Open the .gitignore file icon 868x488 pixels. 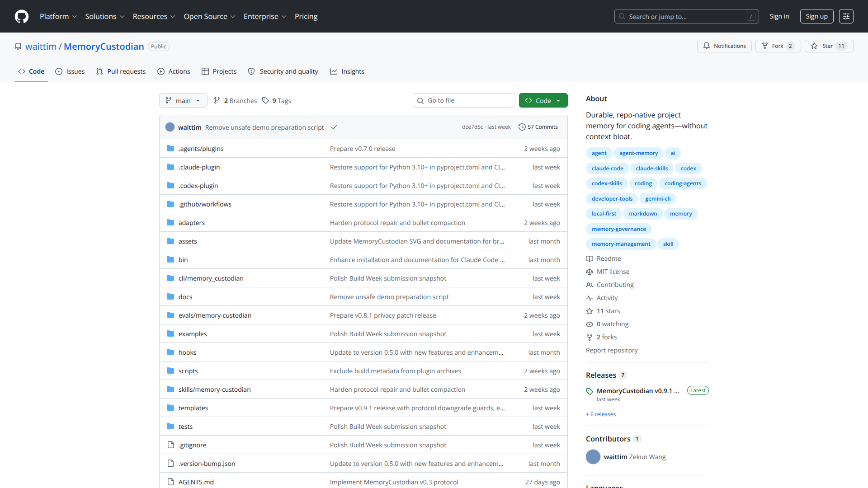click(170, 445)
